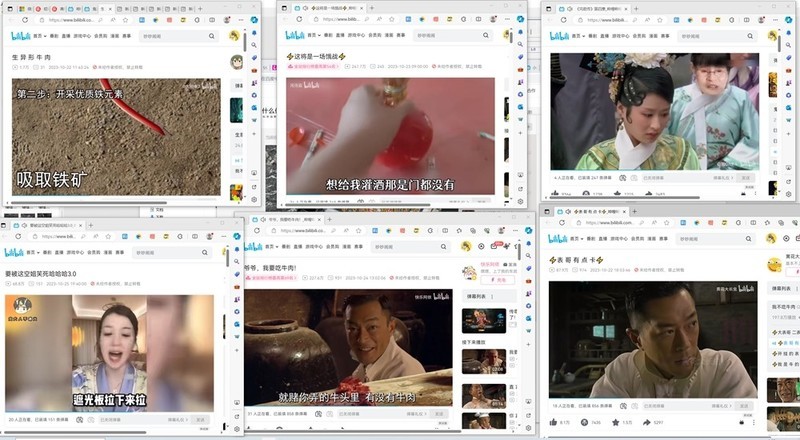This screenshot has height=440, width=800.
Task: Toggle danmaku display under the 爷爷，我要吃牛肉 video
Action: click(x=318, y=413)
